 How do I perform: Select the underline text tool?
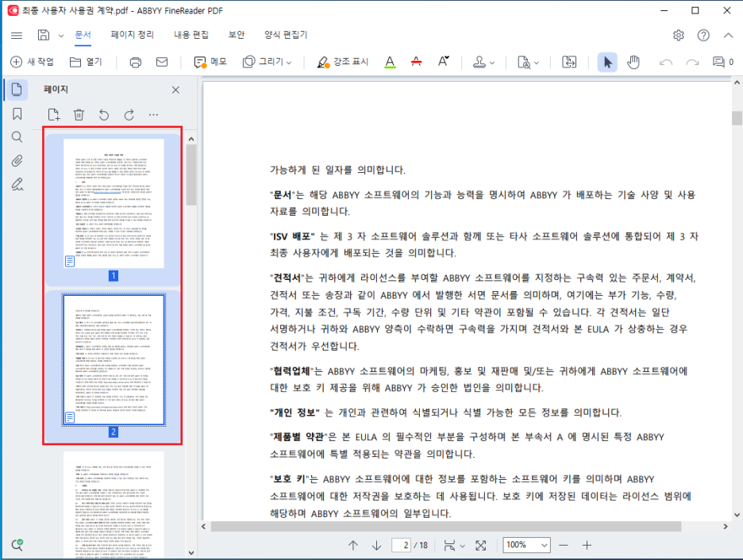390,62
